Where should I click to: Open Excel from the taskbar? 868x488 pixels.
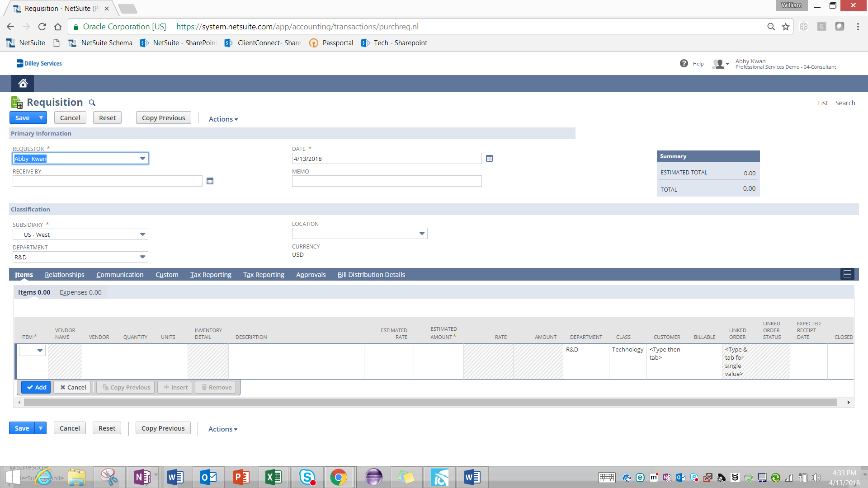(274, 477)
